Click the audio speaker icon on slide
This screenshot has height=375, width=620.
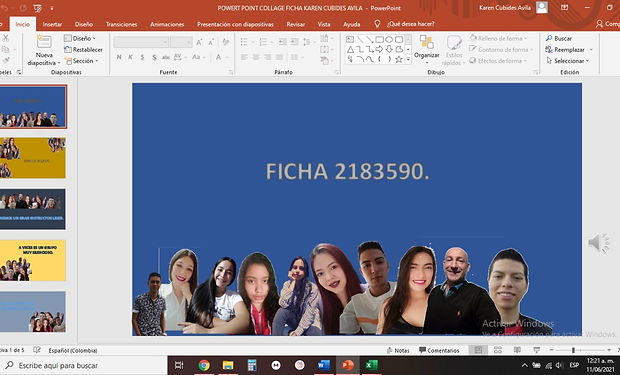point(599,243)
